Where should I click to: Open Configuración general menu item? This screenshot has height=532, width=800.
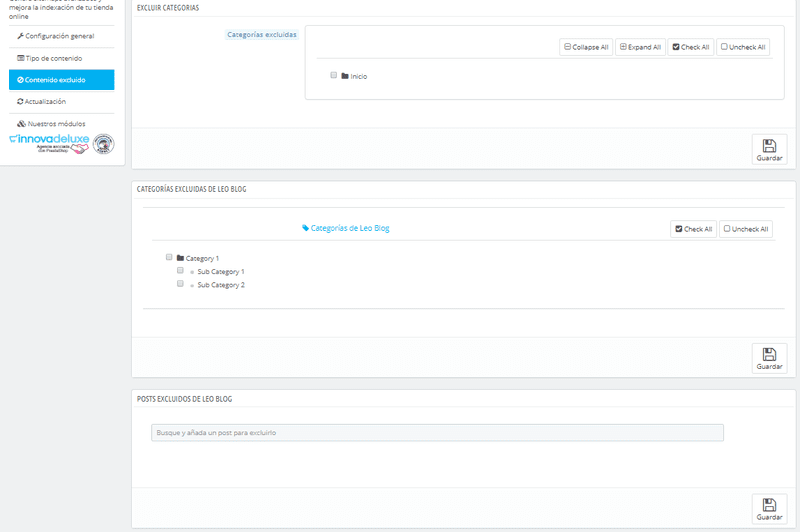[x=56, y=36]
